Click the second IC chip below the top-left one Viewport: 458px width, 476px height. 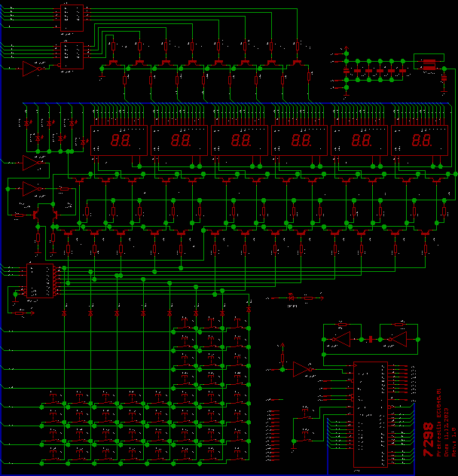coord(72,55)
